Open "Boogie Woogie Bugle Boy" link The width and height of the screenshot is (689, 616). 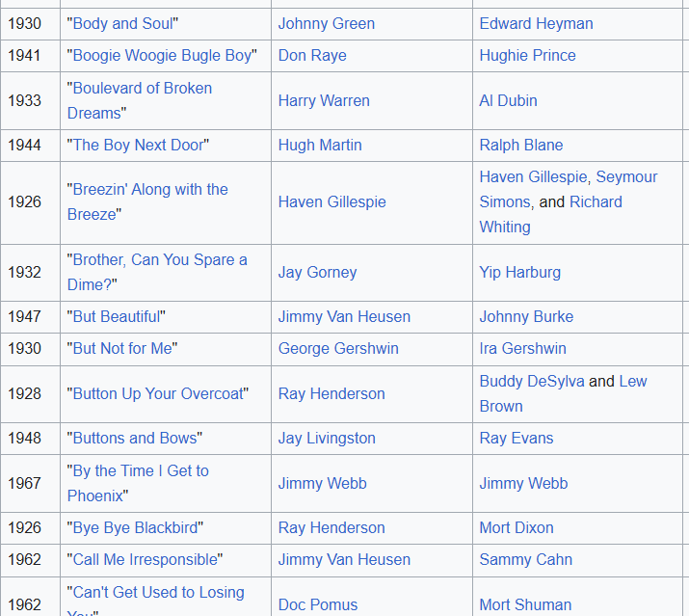pyautogui.click(x=162, y=55)
